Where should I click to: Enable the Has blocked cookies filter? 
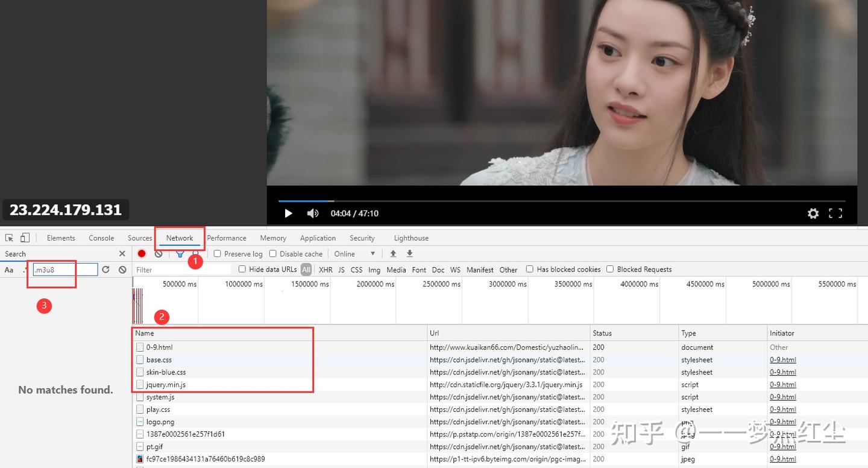click(x=529, y=269)
